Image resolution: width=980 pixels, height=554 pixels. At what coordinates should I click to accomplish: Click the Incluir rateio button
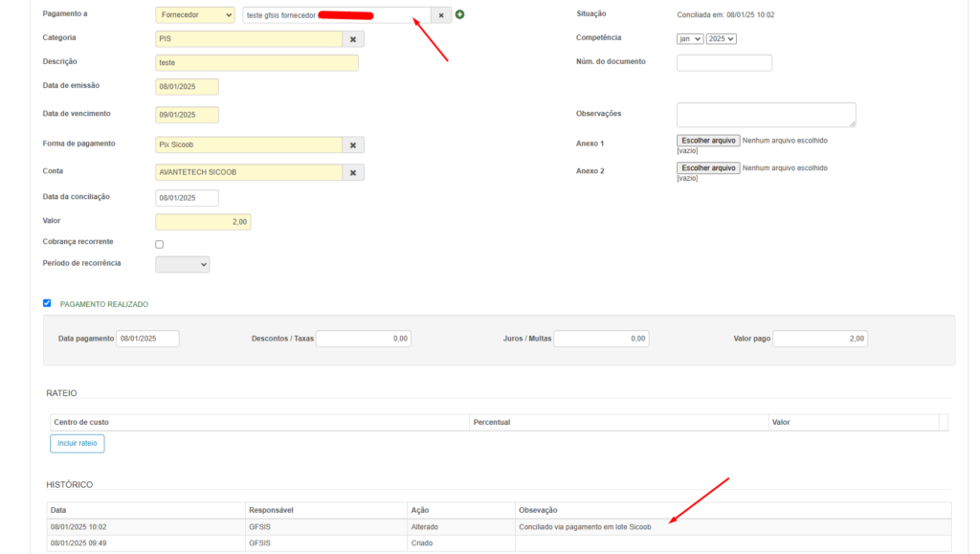(78, 443)
